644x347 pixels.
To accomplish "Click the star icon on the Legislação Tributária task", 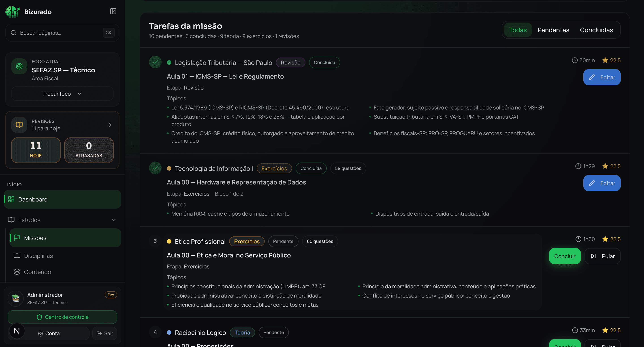I will [605, 60].
